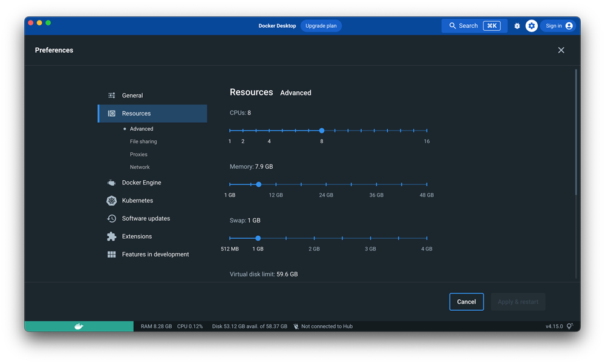
Task: Click the Not connected to Hub text
Action: 327,327
